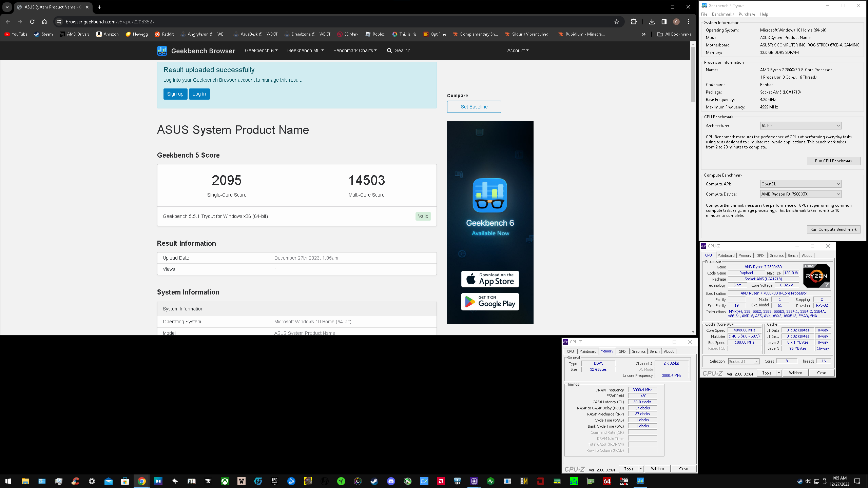This screenshot has width=868, height=488.
Task: Open the Chrome tab search dropdown
Action: 7,7
